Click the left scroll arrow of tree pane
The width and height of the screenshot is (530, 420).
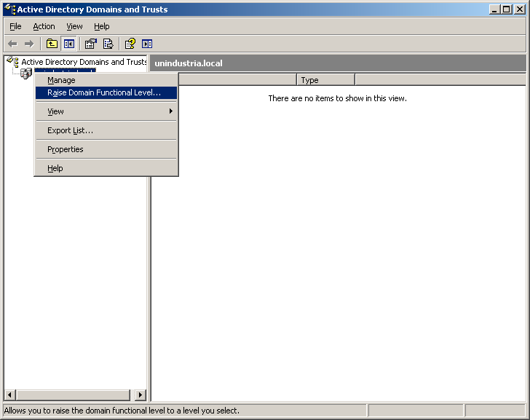click(9, 395)
